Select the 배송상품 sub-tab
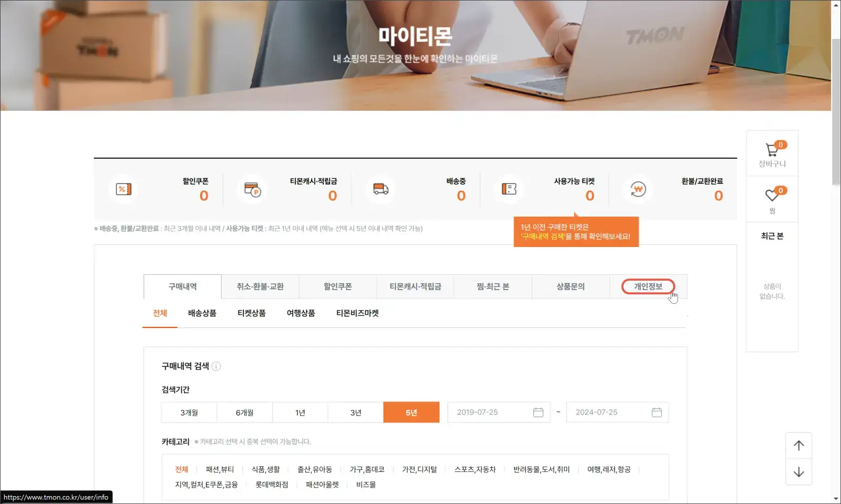Image resolution: width=841 pixels, height=504 pixels. click(x=202, y=313)
